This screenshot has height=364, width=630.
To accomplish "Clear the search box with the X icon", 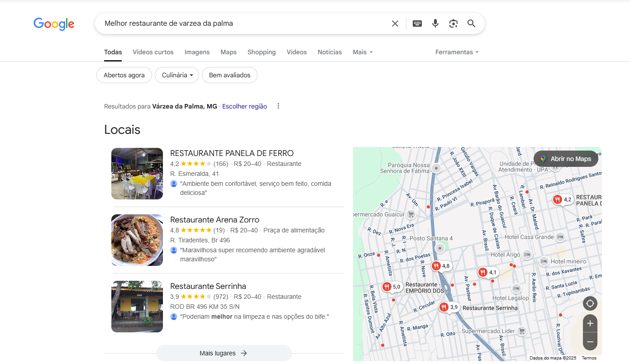I will coord(395,24).
